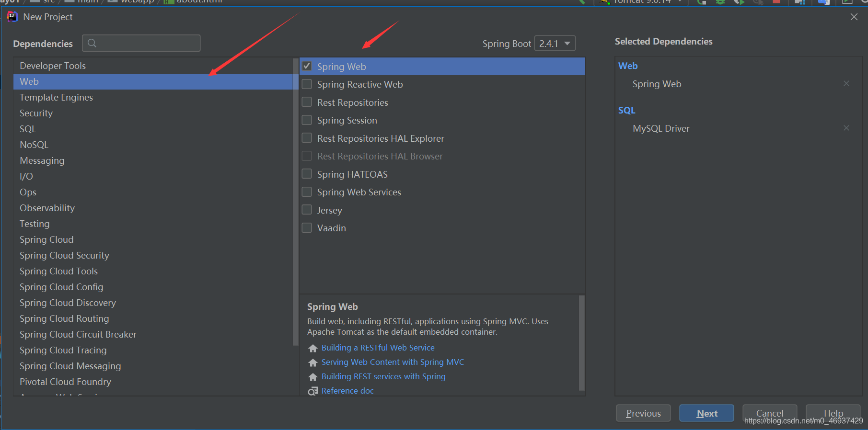Screen dimensions: 868x430
Task: Click SQL heading in Selected Dependencies
Action: point(626,110)
